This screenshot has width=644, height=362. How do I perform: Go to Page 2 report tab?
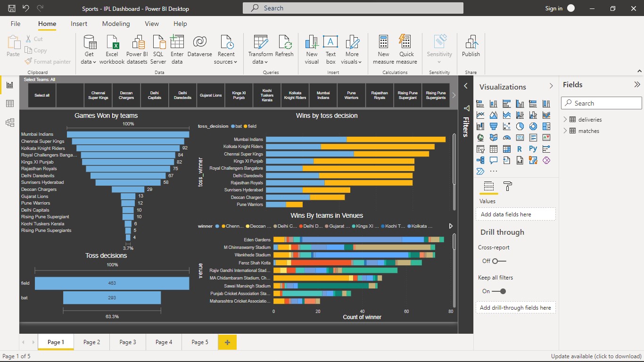(x=91, y=342)
